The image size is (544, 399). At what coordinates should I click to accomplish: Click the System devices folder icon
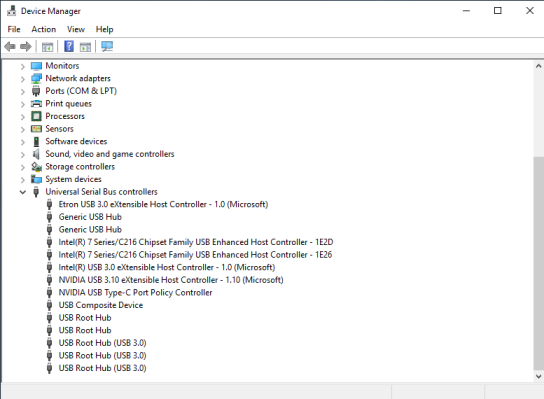(36, 179)
